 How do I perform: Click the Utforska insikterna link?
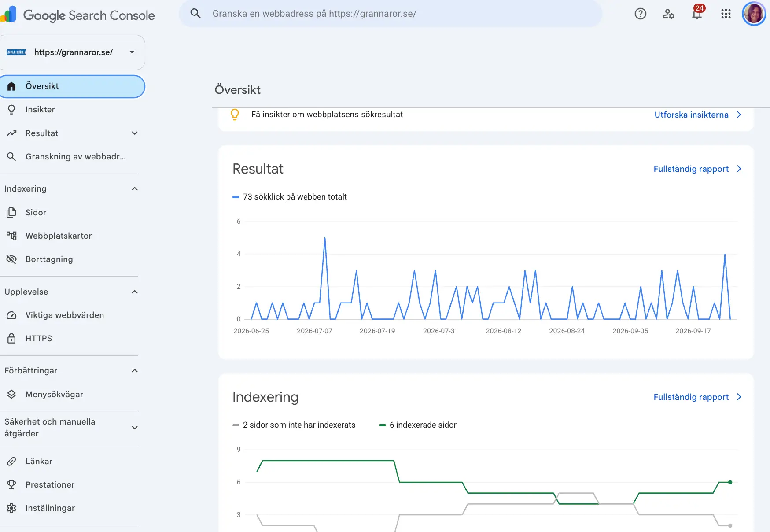click(x=698, y=115)
